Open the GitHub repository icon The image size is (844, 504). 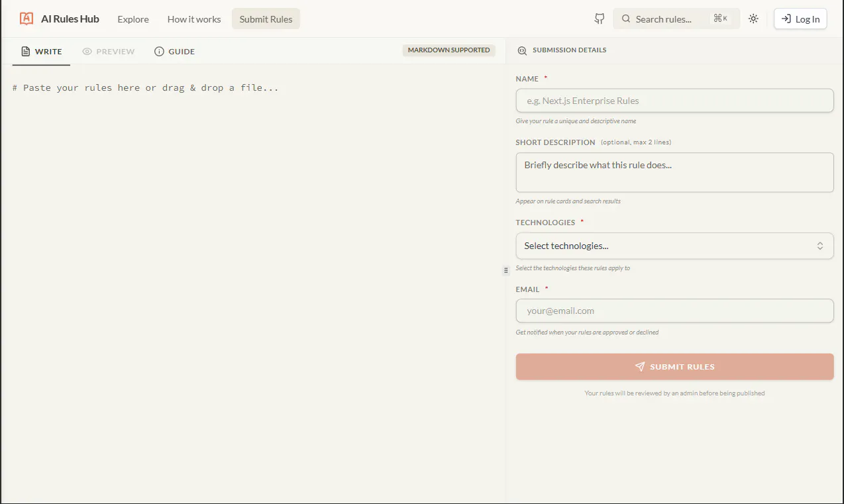[600, 19]
